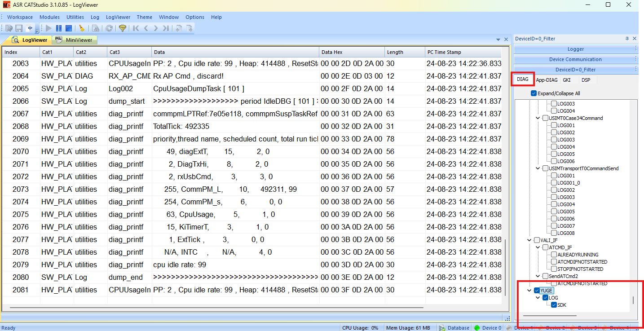This screenshot has height=331, width=644.
Task: Click the PC Time Stamp column header
Action: [444, 52]
